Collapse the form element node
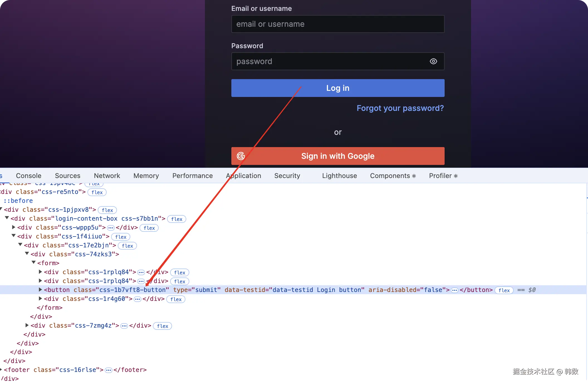Image resolution: width=588 pixels, height=385 pixels. [34, 262]
